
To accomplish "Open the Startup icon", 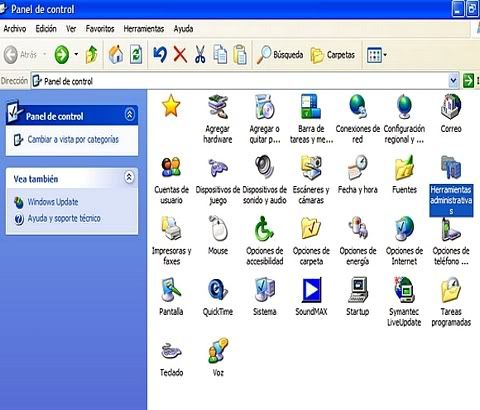I will (x=358, y=289).
